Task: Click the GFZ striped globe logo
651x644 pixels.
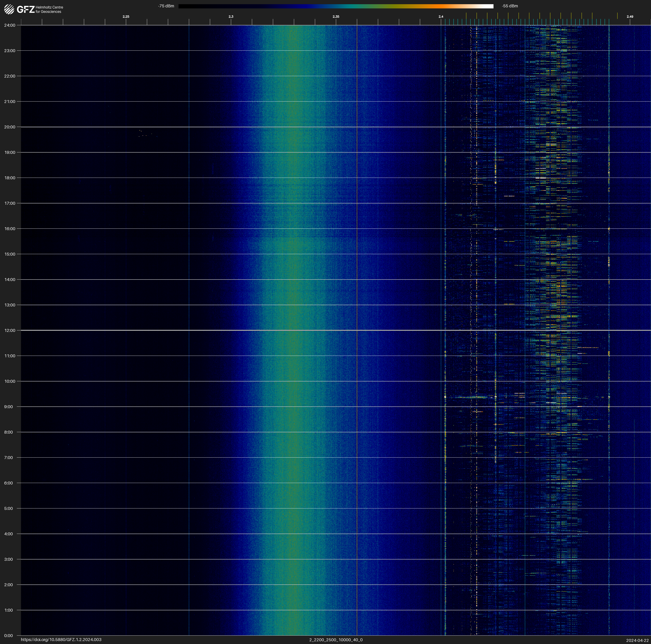Action: (9, 9)
